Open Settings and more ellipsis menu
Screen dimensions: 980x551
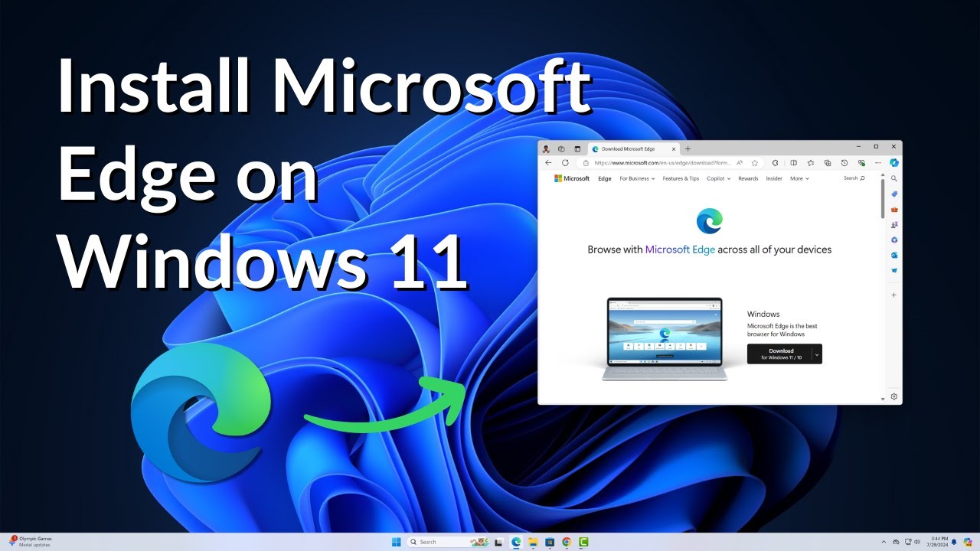(x=877, y=163)
